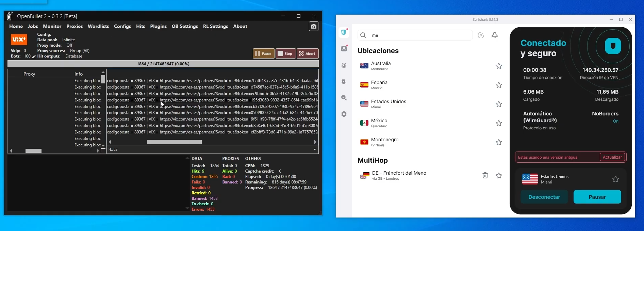Click the Australia flag icon

coord(364,66)
